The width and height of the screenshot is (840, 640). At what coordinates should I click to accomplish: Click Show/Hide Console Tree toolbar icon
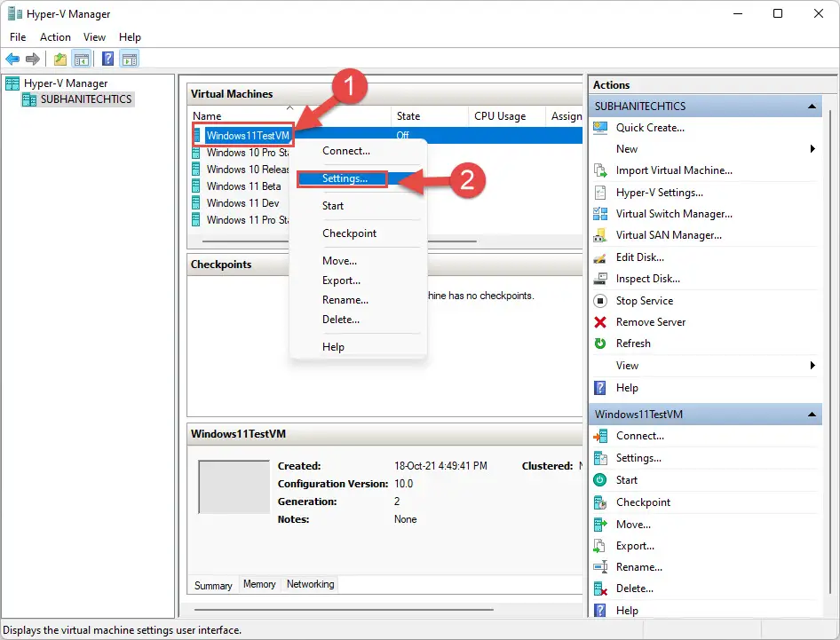(x=82, y=59)
